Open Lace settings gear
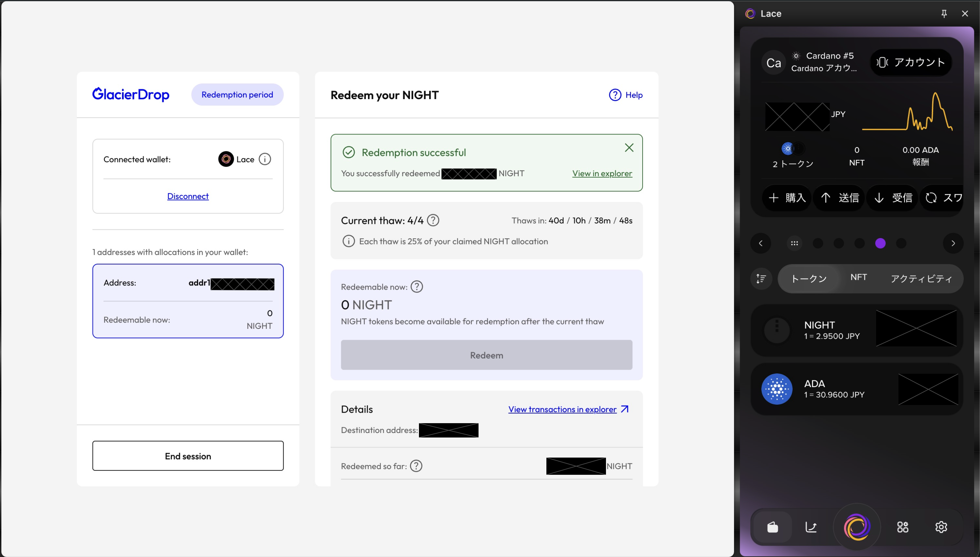Image resolution: width=980 pixels, height=557 pixels. coord(941,527)
